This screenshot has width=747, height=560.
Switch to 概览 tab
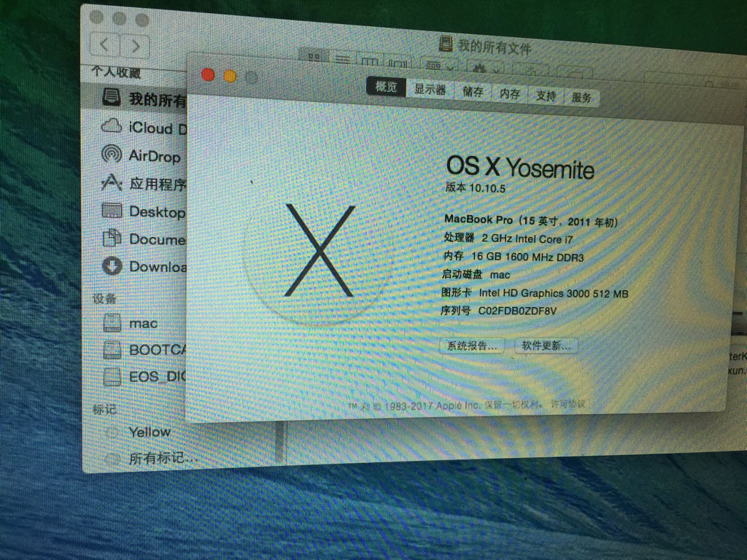[x=386, y=87]
